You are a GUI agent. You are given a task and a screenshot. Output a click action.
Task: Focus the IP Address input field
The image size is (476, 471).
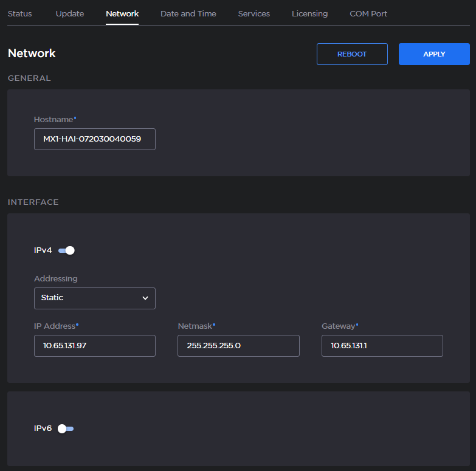[x=94, y=346]
